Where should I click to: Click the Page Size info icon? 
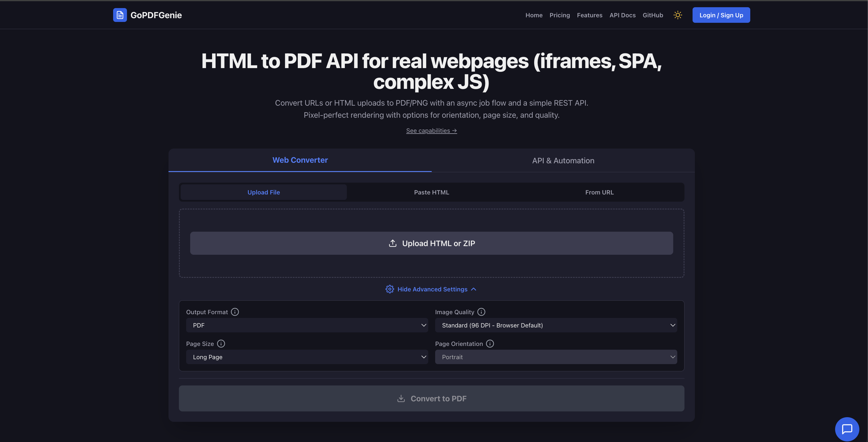pyautogui.click(x=221, y=344)
